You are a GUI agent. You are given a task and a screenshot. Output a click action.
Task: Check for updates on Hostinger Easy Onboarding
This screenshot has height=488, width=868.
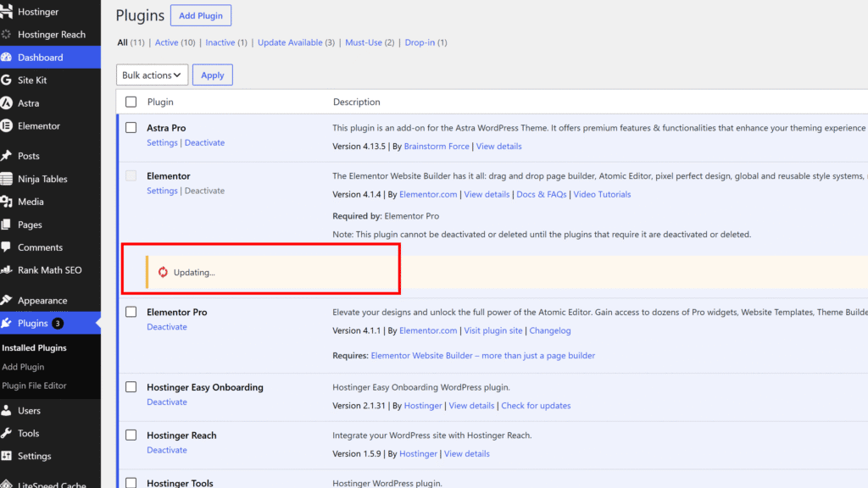point(536,406)
